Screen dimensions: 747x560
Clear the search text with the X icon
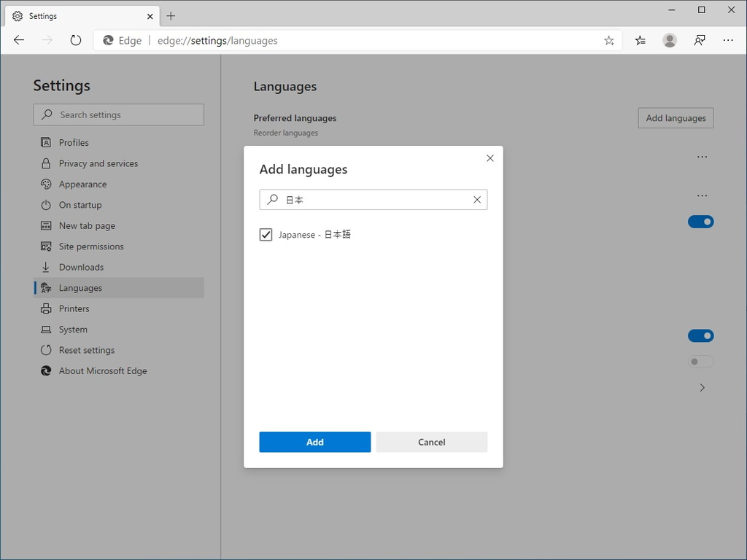(478, 199)
